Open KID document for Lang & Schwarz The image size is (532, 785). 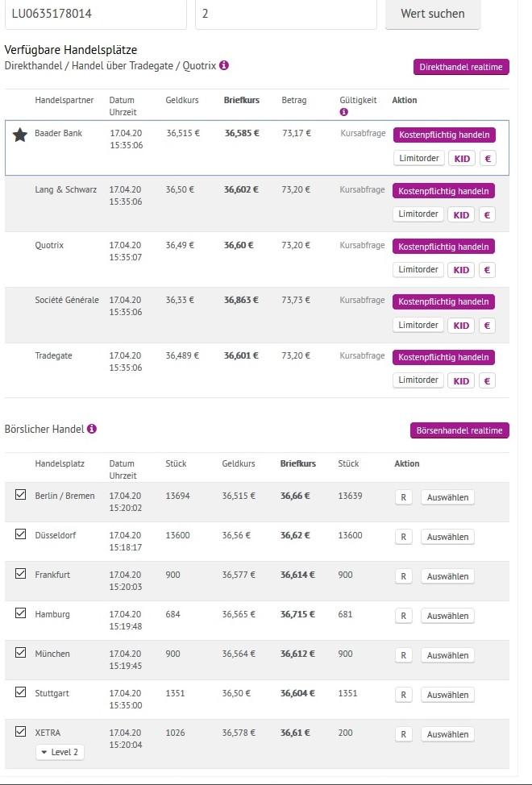[x=461, y=214]
